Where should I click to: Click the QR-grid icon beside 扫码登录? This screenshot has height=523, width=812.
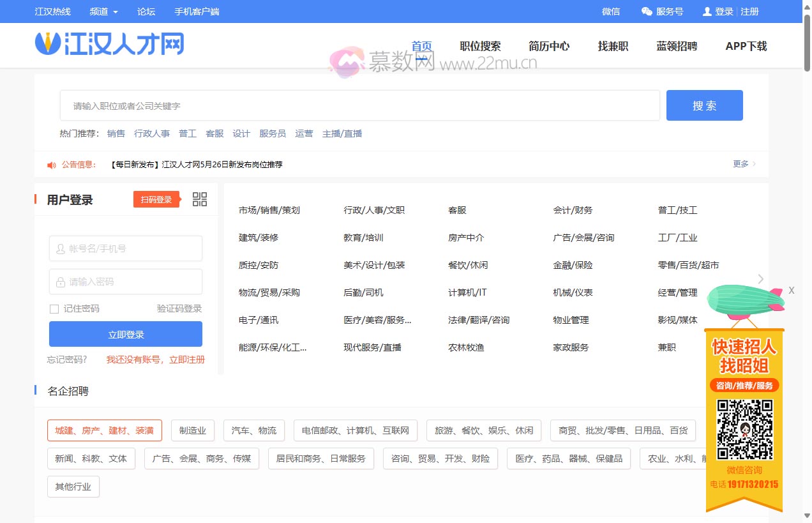(200, 199)
